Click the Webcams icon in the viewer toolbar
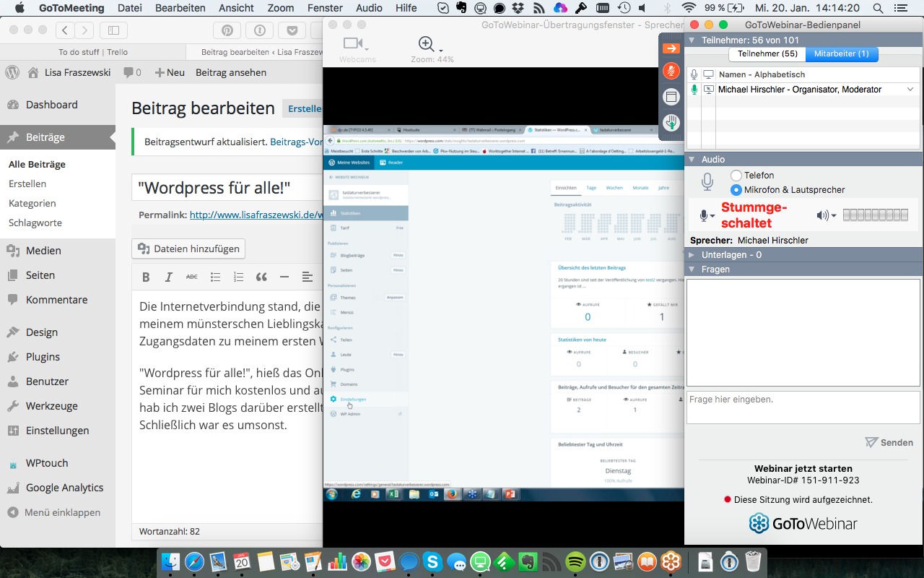924x578 pixels. tap(353, 43)
